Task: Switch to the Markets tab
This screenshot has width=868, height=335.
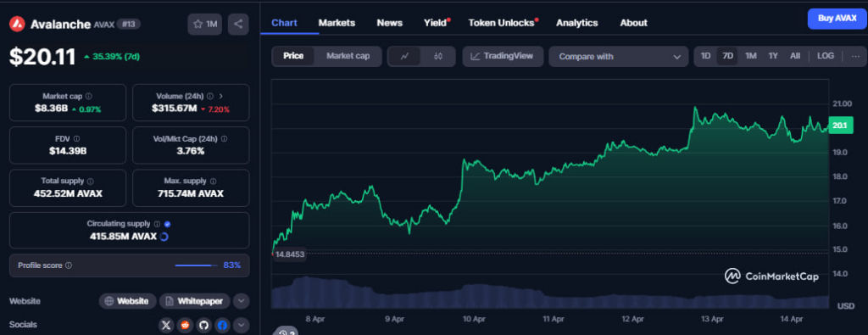Action: pos(337,23)
